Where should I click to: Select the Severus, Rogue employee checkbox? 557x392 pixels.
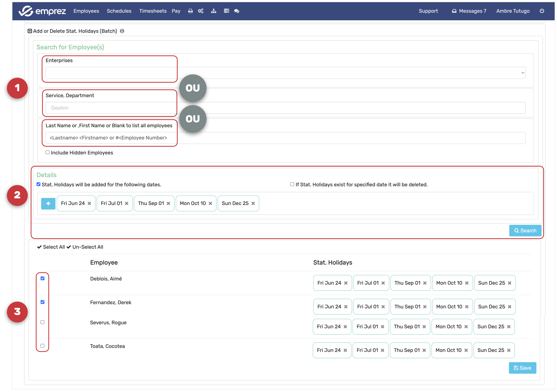tap(42, 322)
